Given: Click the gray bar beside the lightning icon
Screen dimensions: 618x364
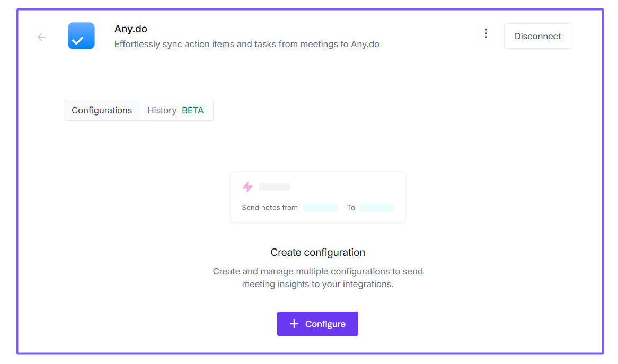Looking at the screenshot, I should click(x=275, y=187).
